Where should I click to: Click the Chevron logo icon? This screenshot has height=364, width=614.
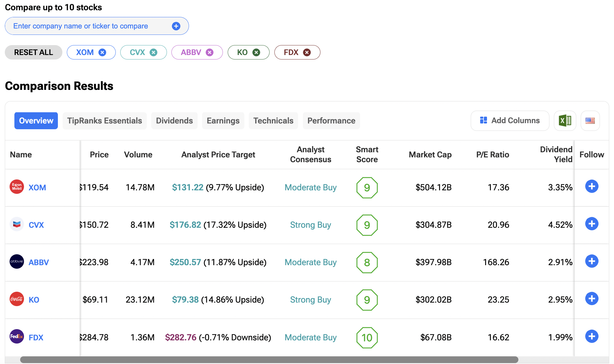(x=17, y=224)
